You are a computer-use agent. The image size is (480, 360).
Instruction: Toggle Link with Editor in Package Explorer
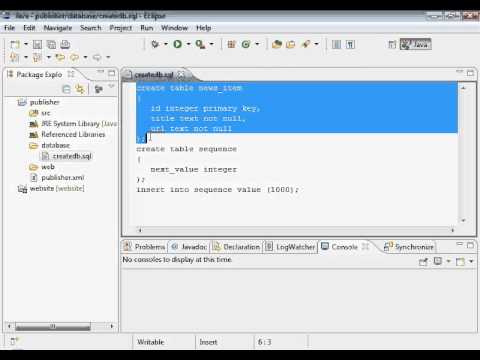pyautogui.click(x=80, y=89)
